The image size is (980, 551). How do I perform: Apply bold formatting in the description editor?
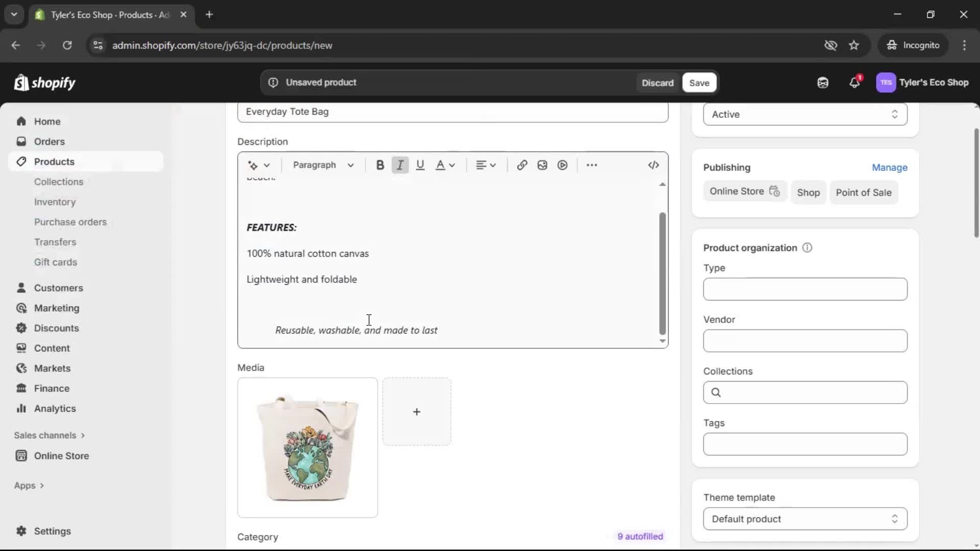click(380, 165)
